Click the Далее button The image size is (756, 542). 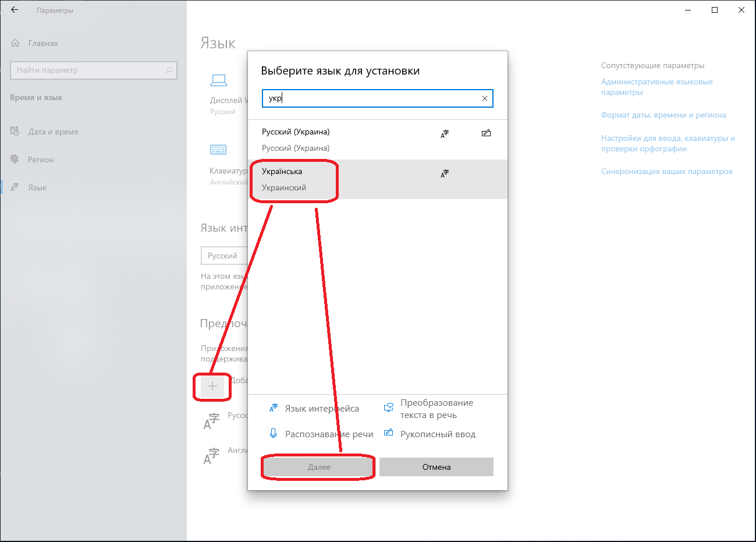(319, 467)
